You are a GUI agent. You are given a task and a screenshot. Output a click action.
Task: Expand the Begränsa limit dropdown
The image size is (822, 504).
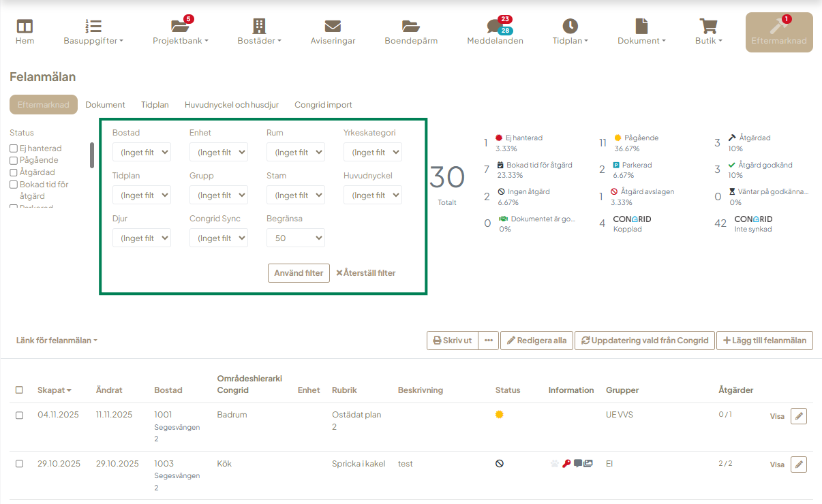tap(296, 238)
